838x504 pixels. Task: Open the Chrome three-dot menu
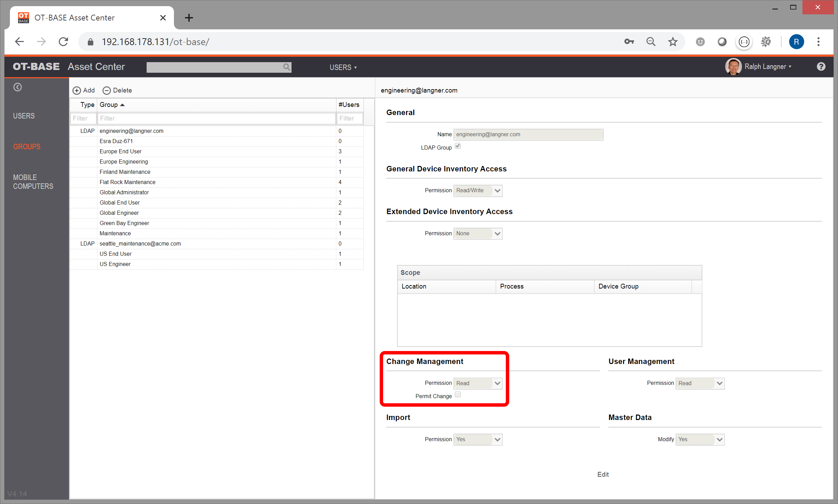coord(819,42)
